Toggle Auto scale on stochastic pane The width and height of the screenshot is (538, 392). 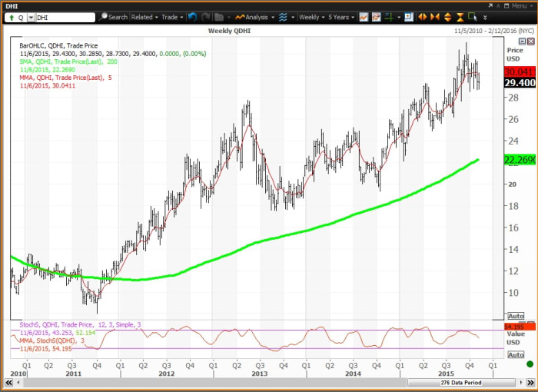(x=516, y=355)
